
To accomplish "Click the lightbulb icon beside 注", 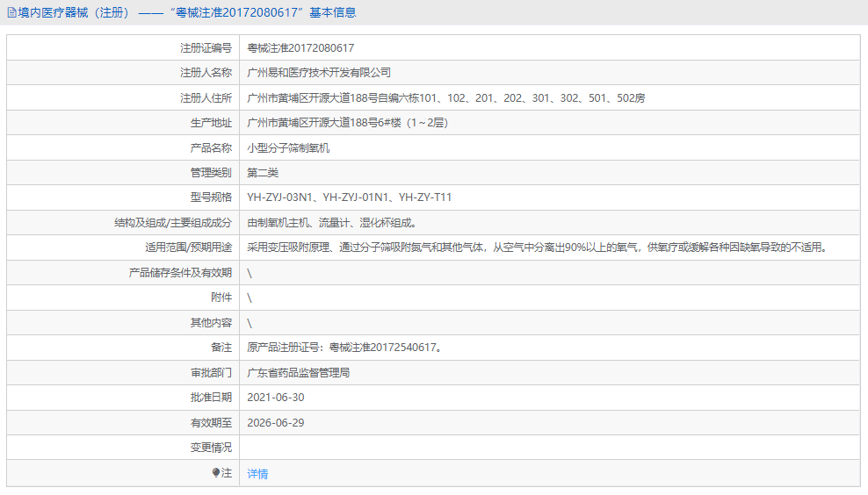I will (216, 473).
